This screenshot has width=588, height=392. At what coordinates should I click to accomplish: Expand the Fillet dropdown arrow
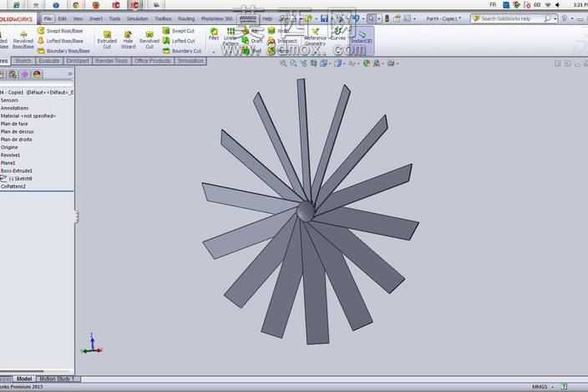[214, 52]
